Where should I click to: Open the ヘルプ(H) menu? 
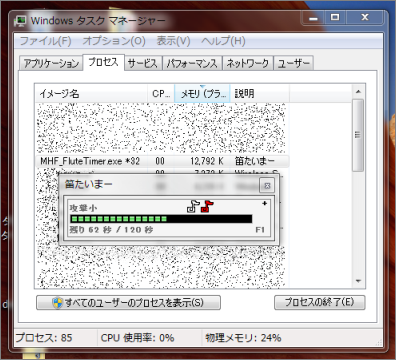point(223,41)
